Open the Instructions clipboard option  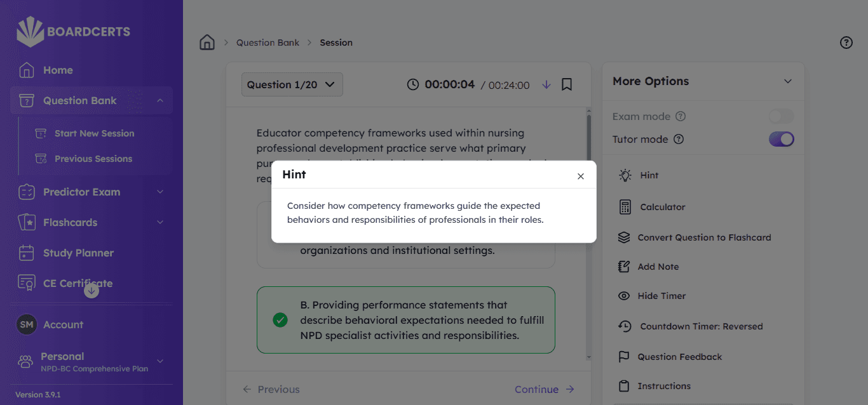663,386
